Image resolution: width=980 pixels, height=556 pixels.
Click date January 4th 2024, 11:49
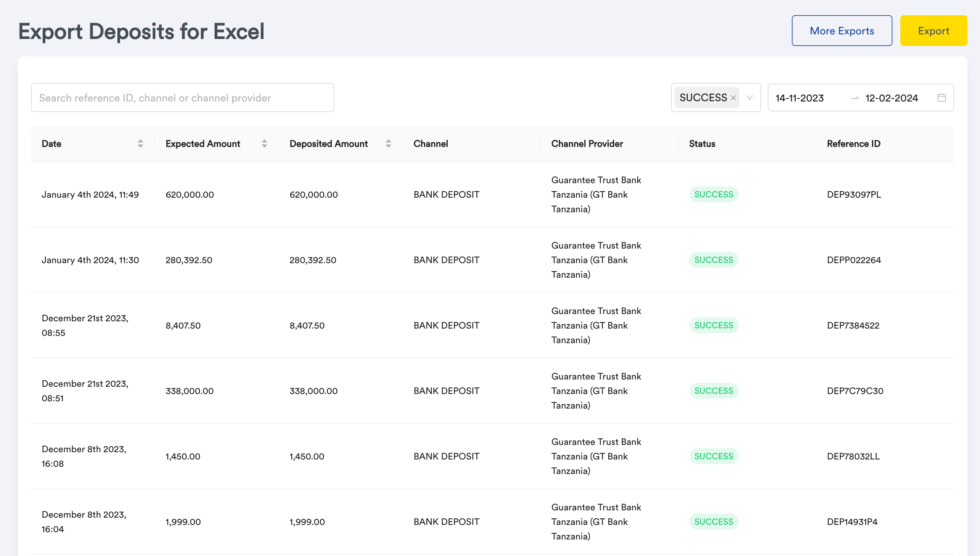click(x=90, y=194)
